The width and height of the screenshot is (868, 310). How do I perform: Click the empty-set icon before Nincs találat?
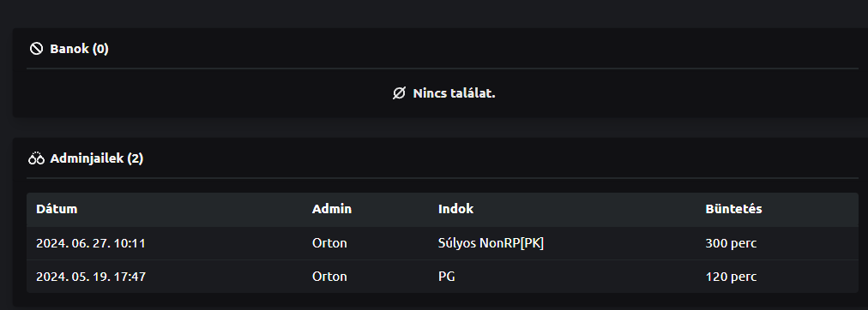(x=399, y=93)
